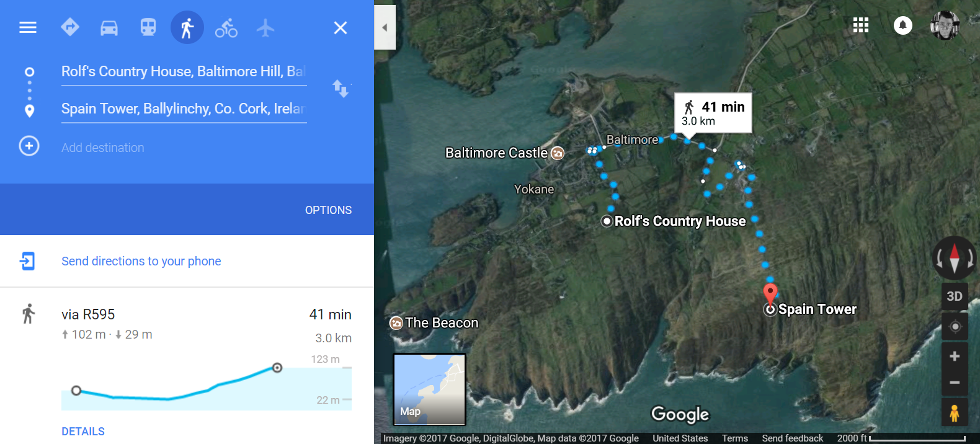Open the Google account avatar
Image resolution: width=980 pixels, height=444 pixels.
pos(945,25)
